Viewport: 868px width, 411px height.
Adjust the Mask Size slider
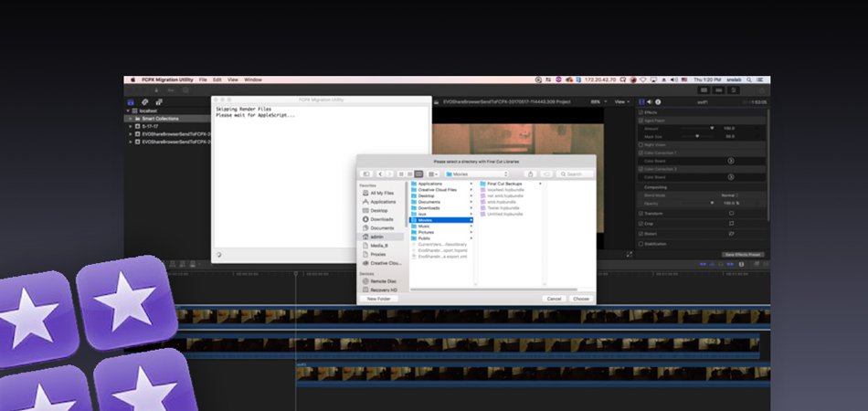tap(697, 136)
